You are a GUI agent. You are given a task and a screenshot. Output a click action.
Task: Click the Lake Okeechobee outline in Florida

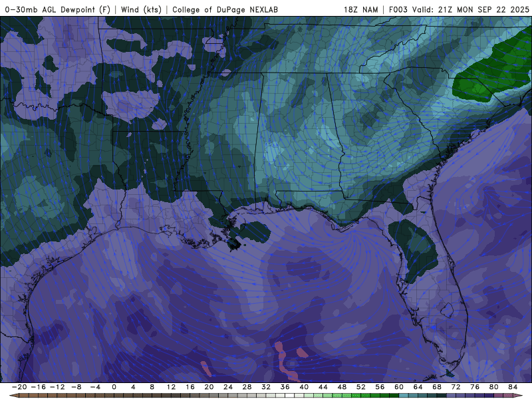447,310
